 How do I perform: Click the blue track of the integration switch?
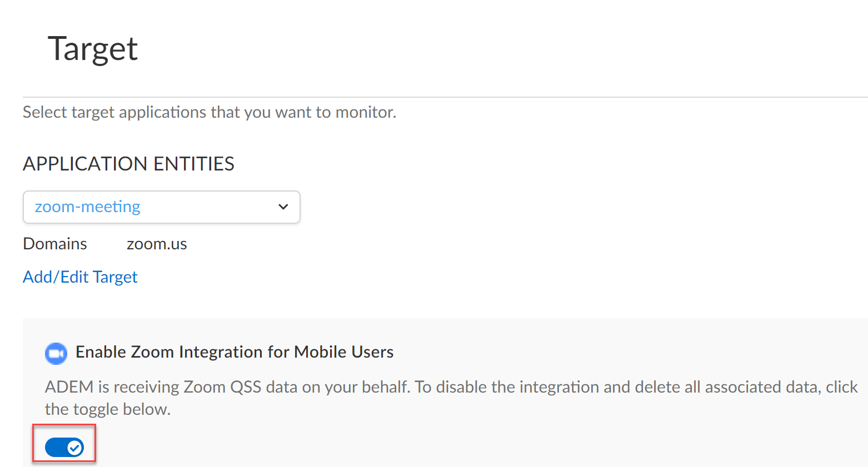(x=56, y=447)
